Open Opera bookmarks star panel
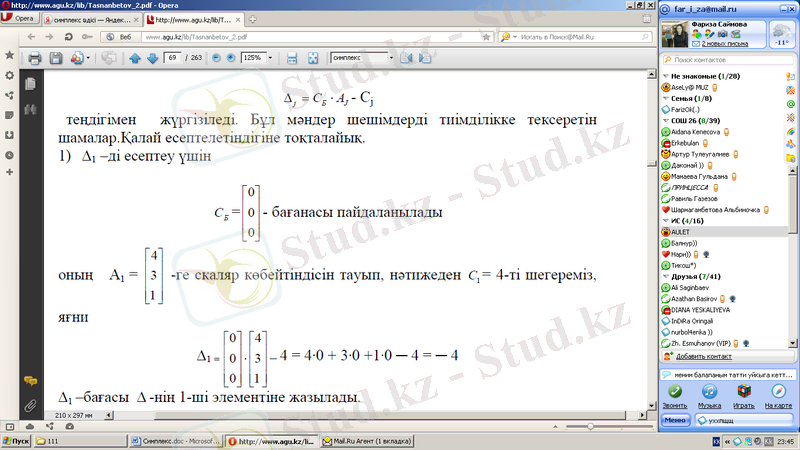The image size is (800, 450). [9, 55]
